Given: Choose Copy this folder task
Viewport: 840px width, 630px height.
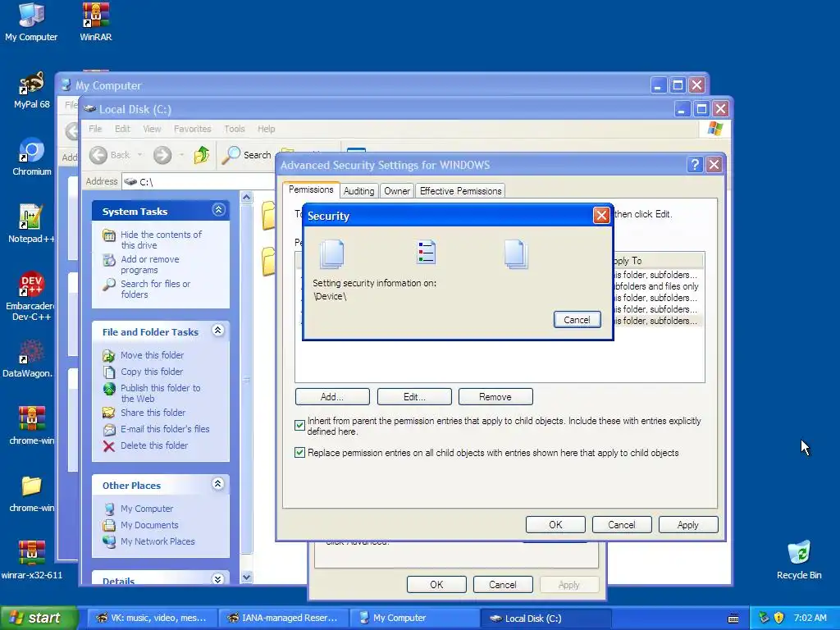Looking at the screenshot, I should pyautogui.click(x=152, y=372).
